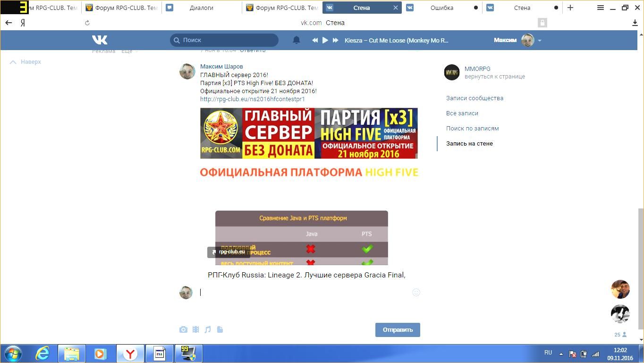Attach audio with music note icon

pyautogui.click(x=208, y=330)
